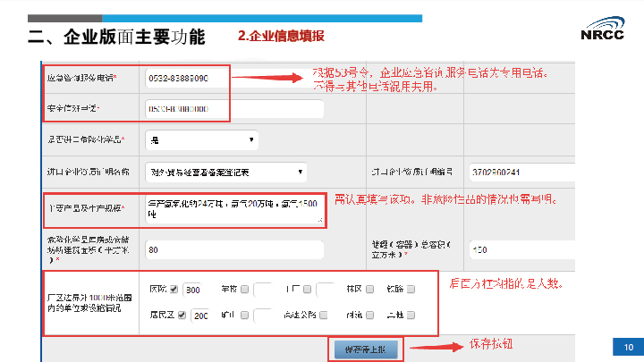The width and height of the screenshot is (644, 362).
Task: Click the building area field containing 80
Action: 233,249
